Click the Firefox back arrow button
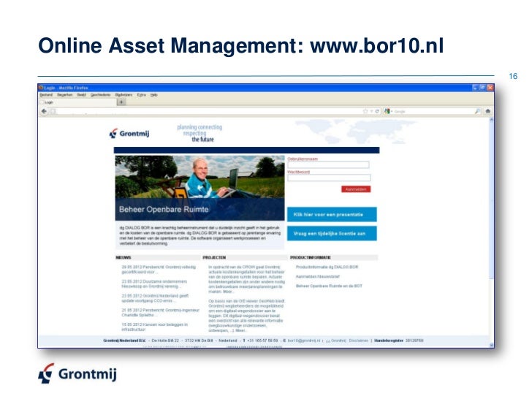The height and width of the screenshot is (399, 532). pos(44,111)
